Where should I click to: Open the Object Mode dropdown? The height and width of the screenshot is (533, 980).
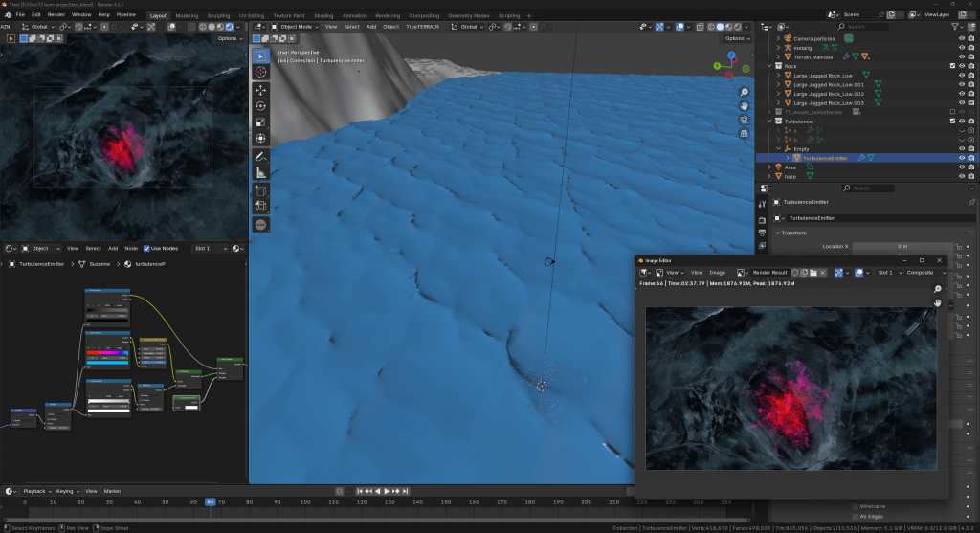(x=294, y=27)
